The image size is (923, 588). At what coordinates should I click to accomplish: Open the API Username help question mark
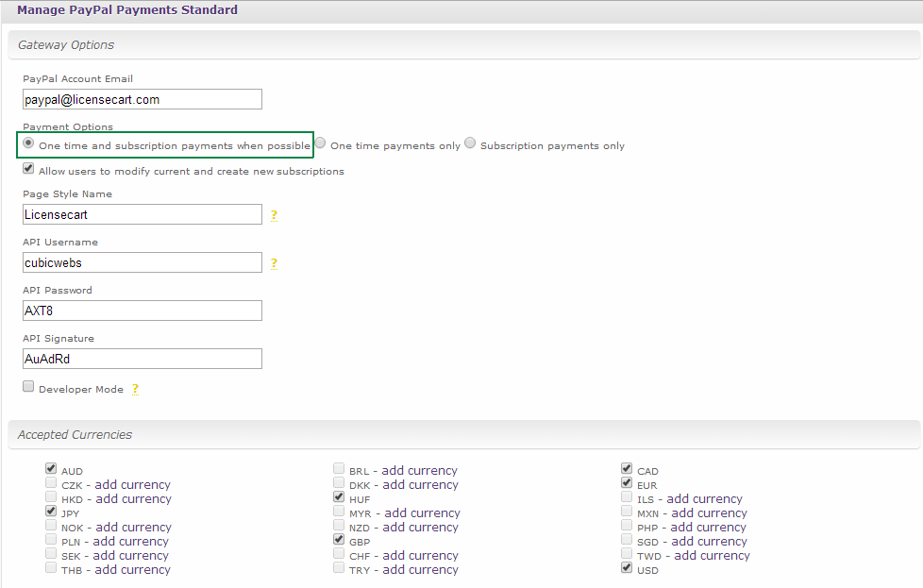click(x=274, y=263)
